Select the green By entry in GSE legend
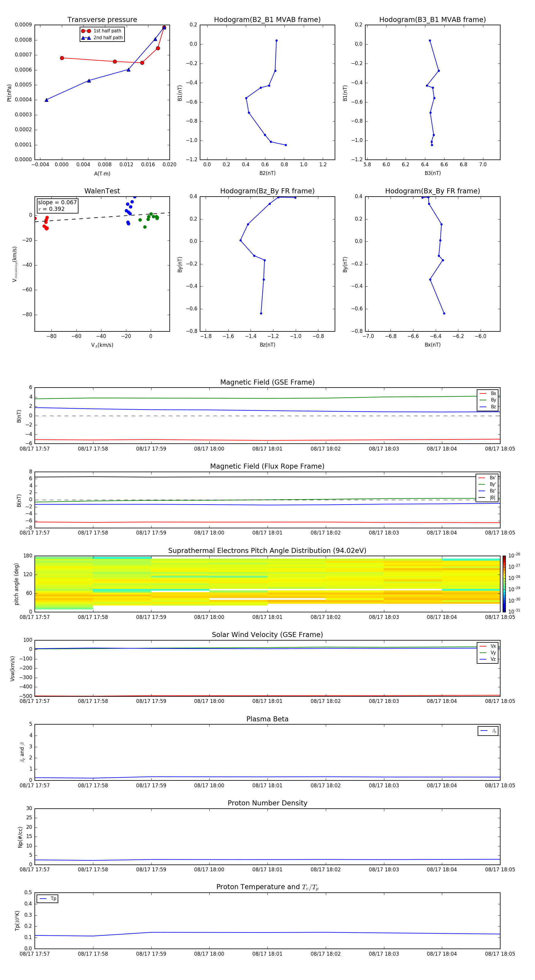 488,400
